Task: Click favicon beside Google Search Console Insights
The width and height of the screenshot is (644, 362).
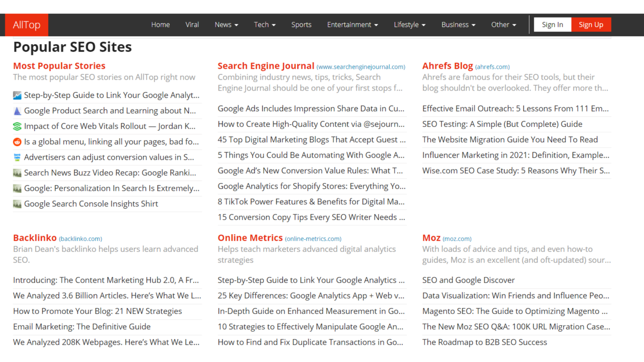Action: (x=17, y=204)
